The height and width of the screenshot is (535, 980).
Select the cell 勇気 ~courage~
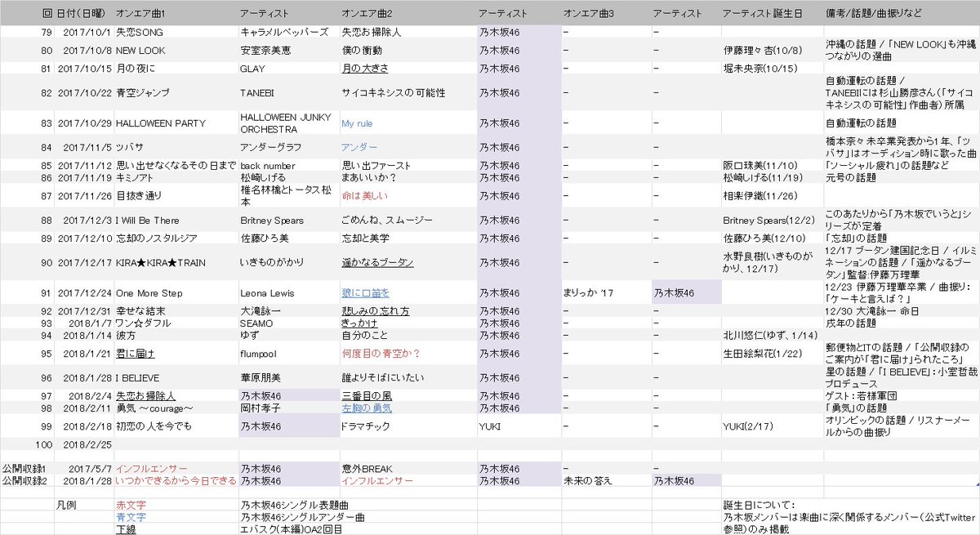(x=155, y=408)
